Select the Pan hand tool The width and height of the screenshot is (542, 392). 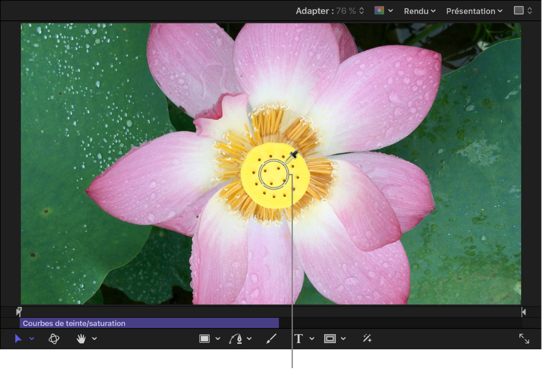81,339
